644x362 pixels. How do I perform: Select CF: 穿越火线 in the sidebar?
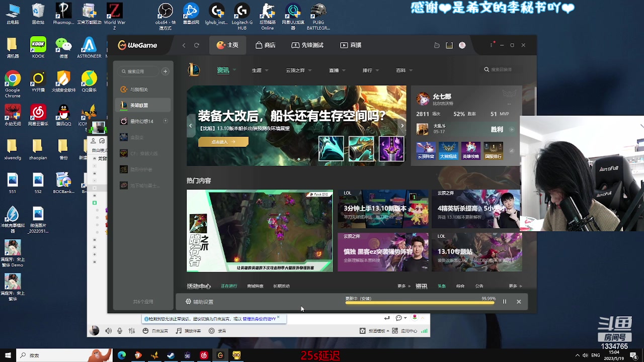[143, 153]
